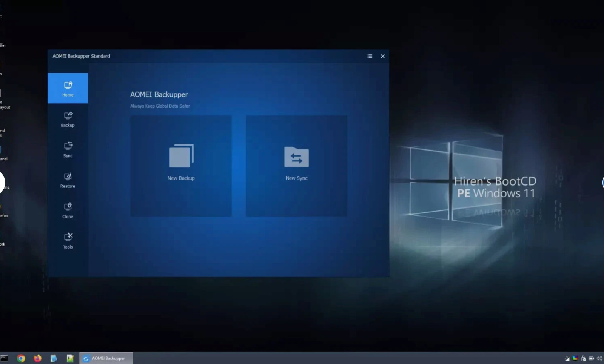The image size is (604, 364).
Task: Switch to the Clone section
Action: click(68, 210)
